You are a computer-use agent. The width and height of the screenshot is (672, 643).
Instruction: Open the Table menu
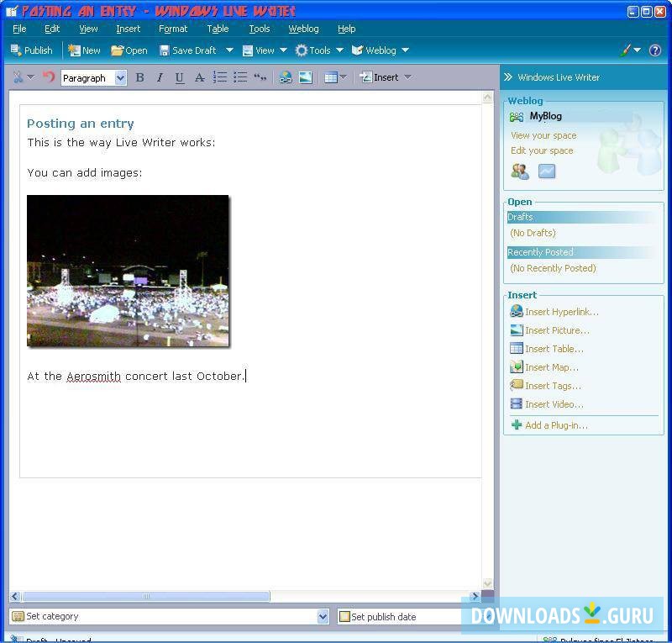click(218, 29)
